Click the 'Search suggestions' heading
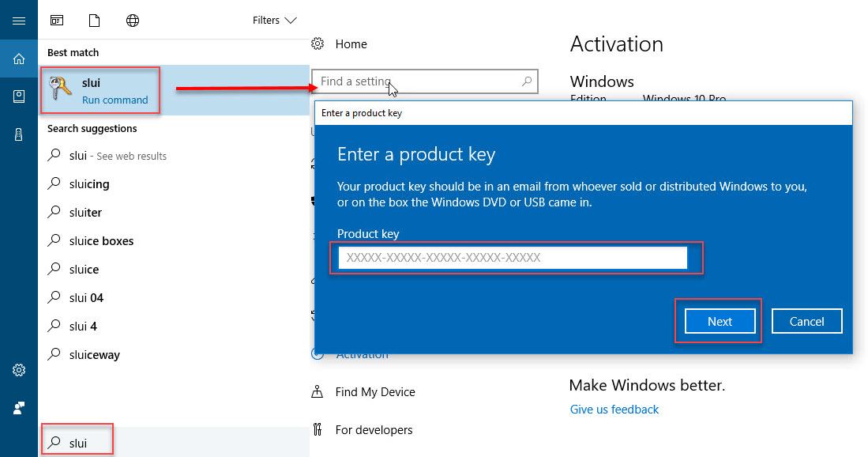The width and height of the screenshot is (868, 457). pyautogui.click(x=92, y=129)
